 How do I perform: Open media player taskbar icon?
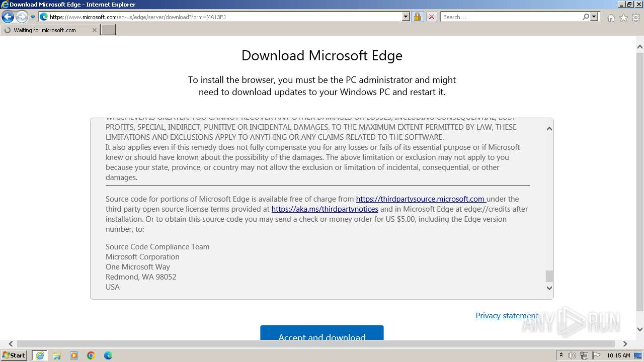pos(74,355)
